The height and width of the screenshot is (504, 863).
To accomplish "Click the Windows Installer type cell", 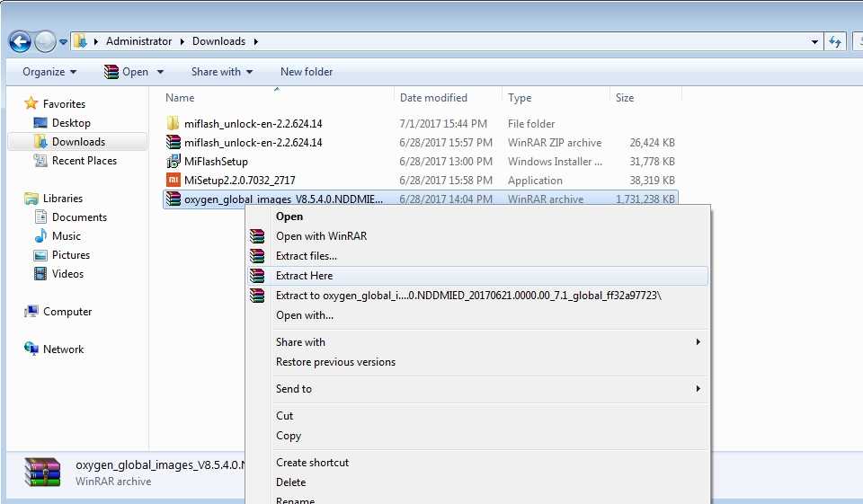I will coord(555,162).
